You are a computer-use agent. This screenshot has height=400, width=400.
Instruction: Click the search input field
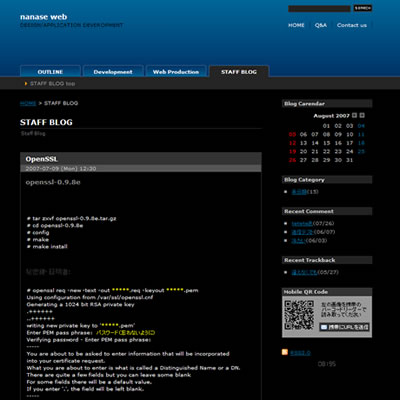(319, 8)
